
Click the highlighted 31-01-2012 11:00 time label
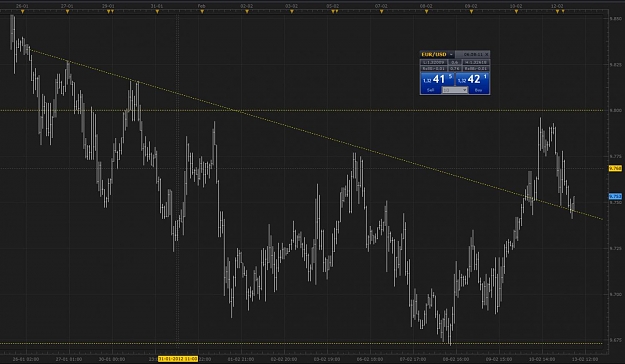178,359
